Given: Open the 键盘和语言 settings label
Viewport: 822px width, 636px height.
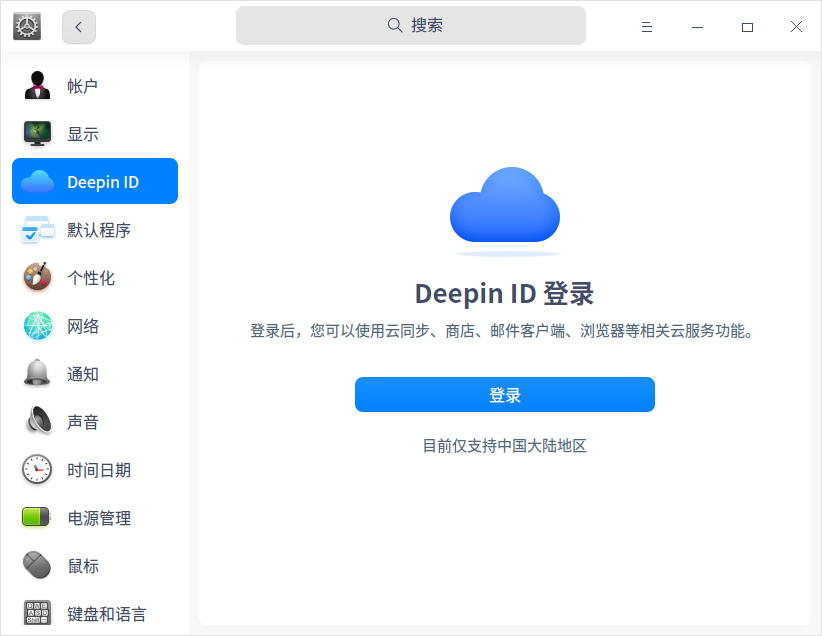Looking at the screenshot, I should click(x=106, y=614).
